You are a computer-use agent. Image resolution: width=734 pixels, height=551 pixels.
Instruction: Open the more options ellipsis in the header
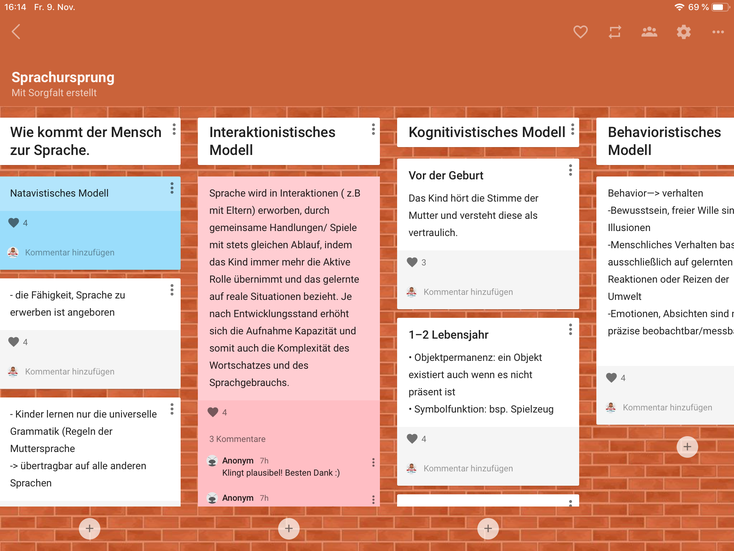[x=718, y=32]
